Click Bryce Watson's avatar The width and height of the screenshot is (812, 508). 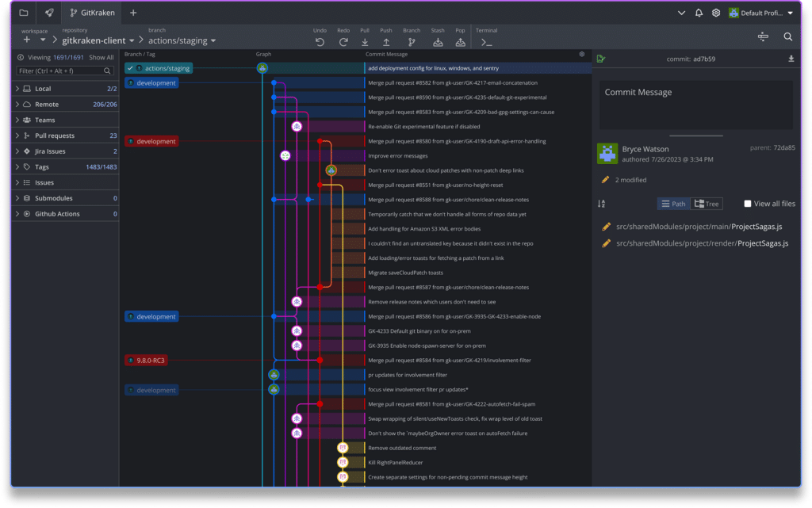pyautogui.click(x=607, y=154)
